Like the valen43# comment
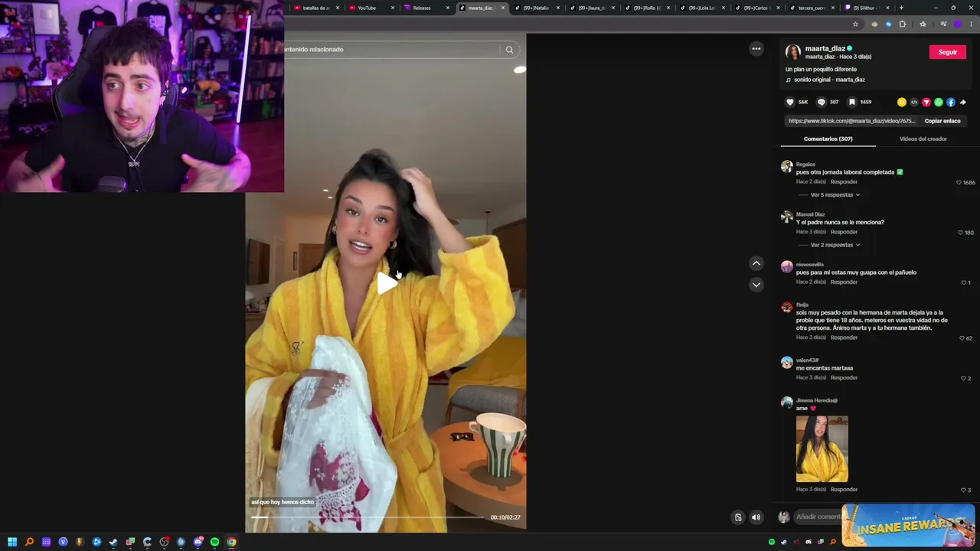The image size is (980, 551). (964, 379)
